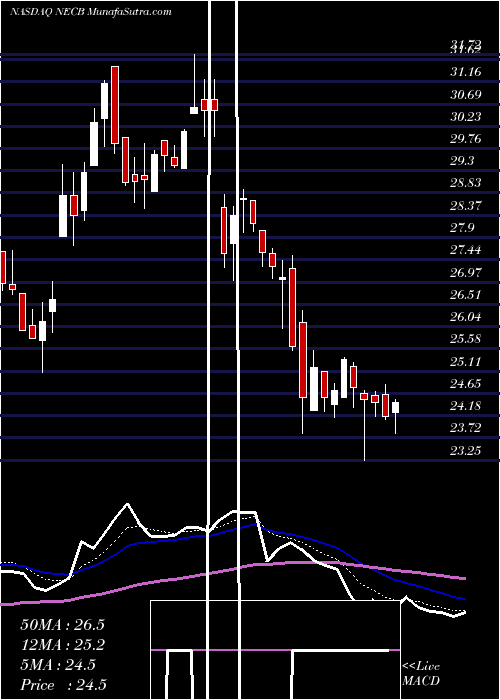Pick the 28.83 price label
The height and width of the screenshot is (700, 500).
pyautogui.click(x=466, y=183)
